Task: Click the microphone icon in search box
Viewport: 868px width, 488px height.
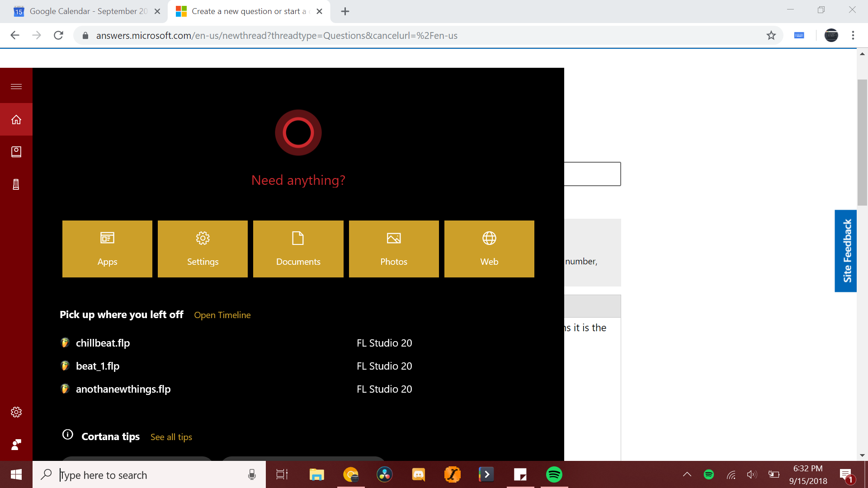Action: (252, 474)
